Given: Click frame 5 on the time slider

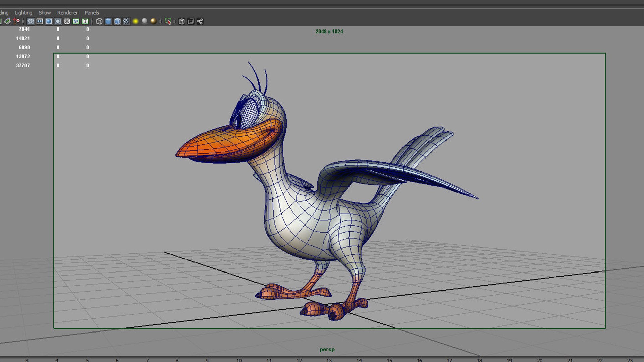Looking at the screenshot, I should [x=87, y=360].
